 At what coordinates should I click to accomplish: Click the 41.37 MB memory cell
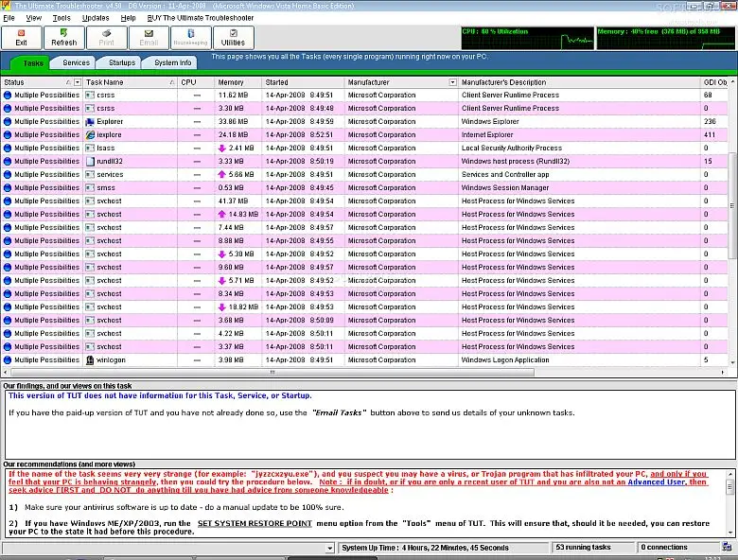point(238,201)
